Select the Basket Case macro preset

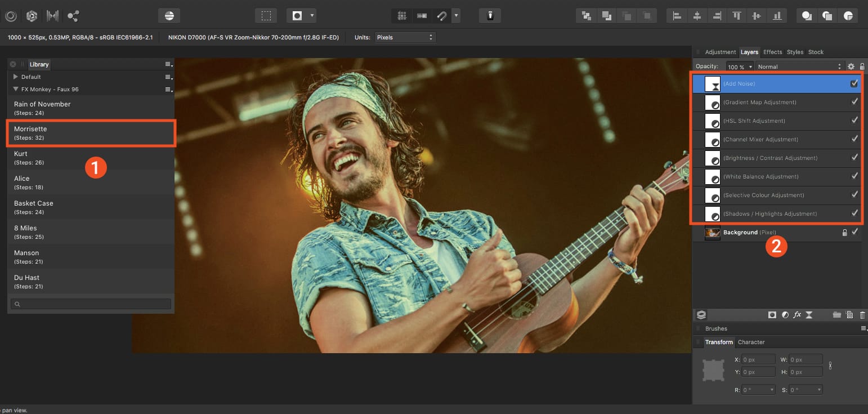point(91,207)
